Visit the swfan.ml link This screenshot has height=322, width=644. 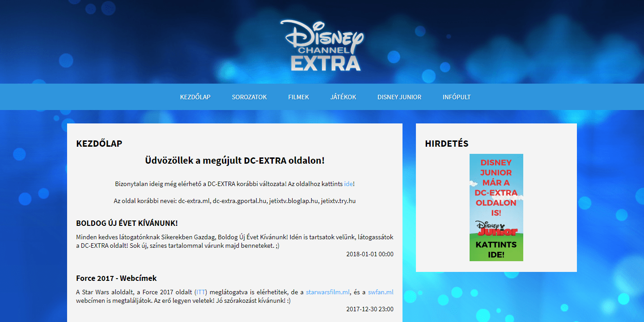tap(381, 292)
